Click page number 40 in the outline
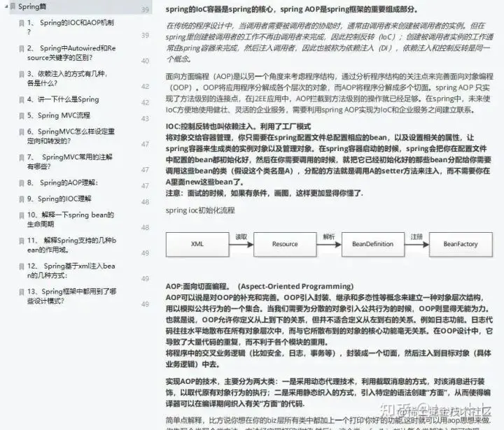 (x=145, y=61)
